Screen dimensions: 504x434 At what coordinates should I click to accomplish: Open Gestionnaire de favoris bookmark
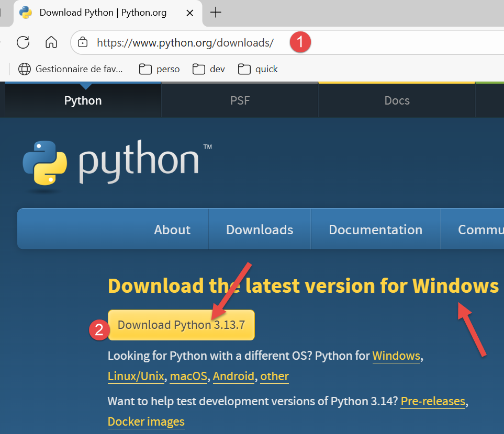click(71, 69)
